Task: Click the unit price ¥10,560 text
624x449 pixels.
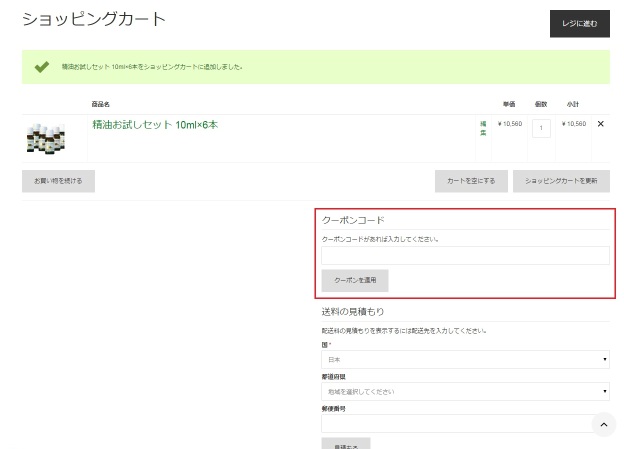Action: [510, 124]
